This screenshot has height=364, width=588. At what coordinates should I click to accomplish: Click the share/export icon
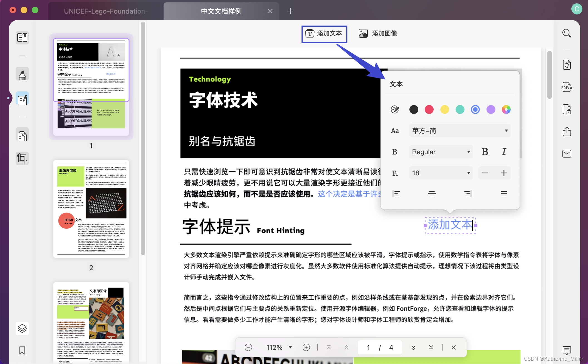(567, 131)
